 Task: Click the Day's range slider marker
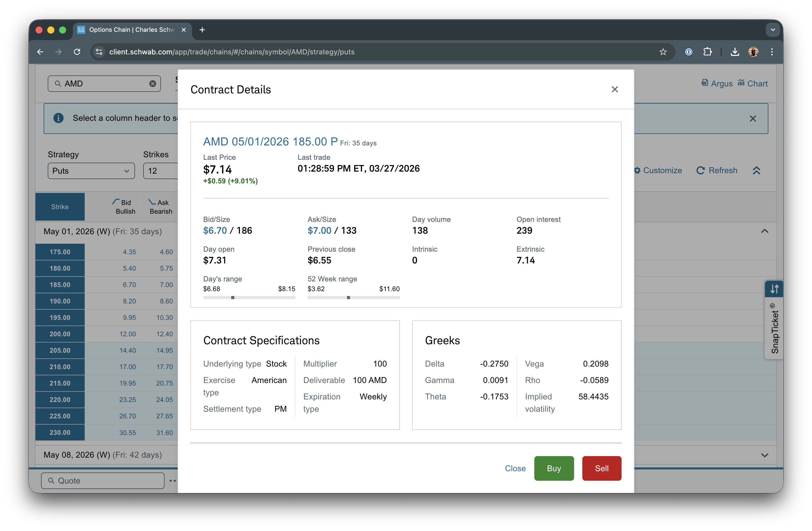(x=233, y=297)
